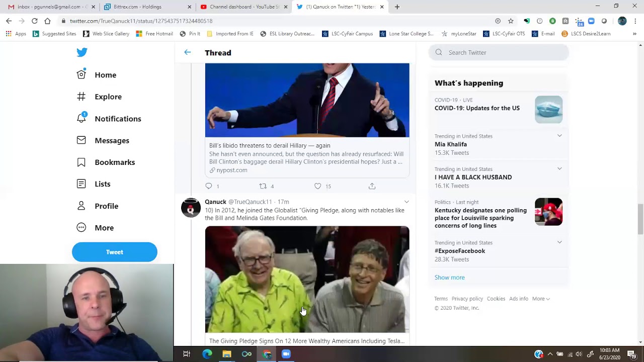Image resolution: width=644 pixels, height=362 pixels.
Task: Open Home in Twitter sidebar
Action: (97, 75)
